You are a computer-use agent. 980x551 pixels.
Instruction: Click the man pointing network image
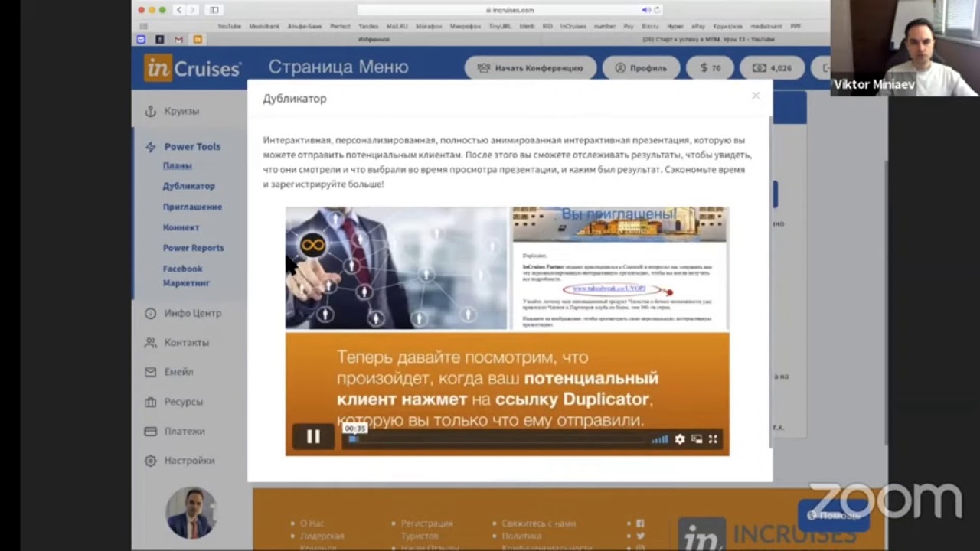396,268
